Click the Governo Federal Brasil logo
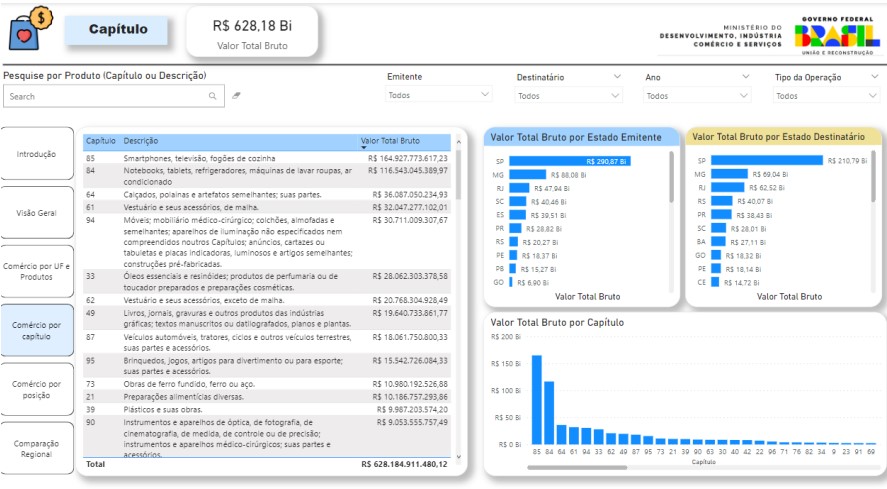 point(837,35)
